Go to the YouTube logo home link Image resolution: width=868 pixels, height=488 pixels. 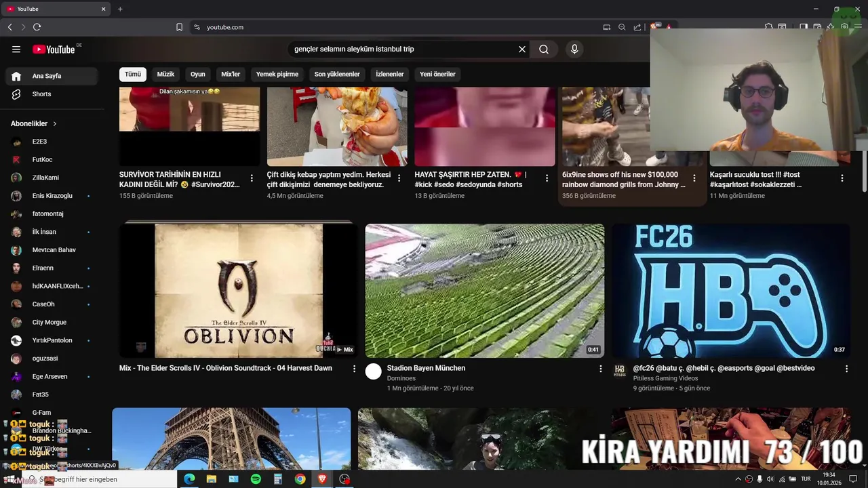pyautogui.click(x=54, y=49)
